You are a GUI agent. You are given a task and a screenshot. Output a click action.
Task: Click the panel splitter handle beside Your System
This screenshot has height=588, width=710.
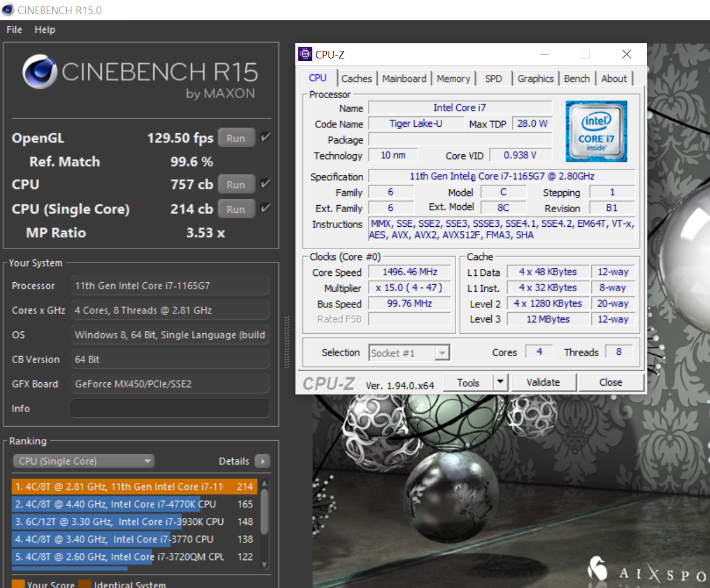coord(287,342)
